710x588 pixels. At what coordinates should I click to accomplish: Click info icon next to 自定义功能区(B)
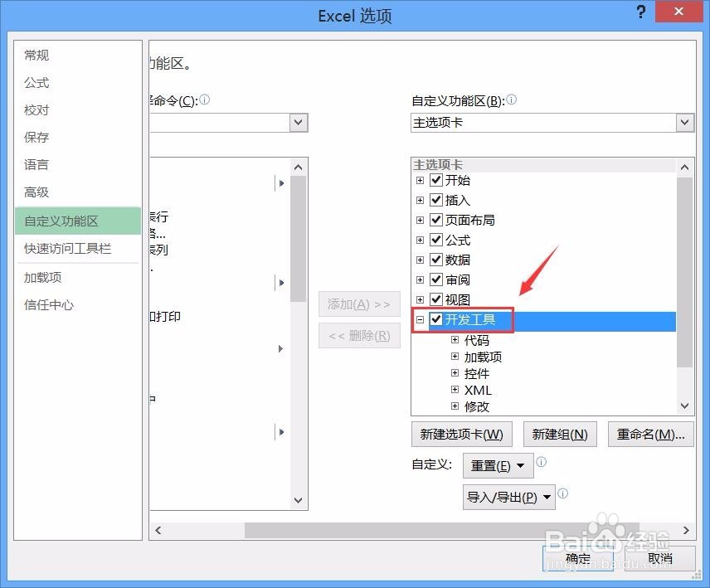[511, 100]
